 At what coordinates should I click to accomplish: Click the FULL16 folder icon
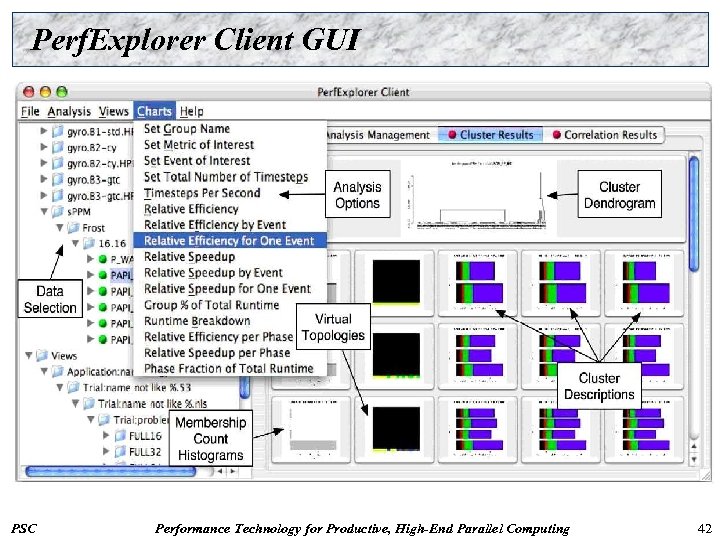[120, 435]
